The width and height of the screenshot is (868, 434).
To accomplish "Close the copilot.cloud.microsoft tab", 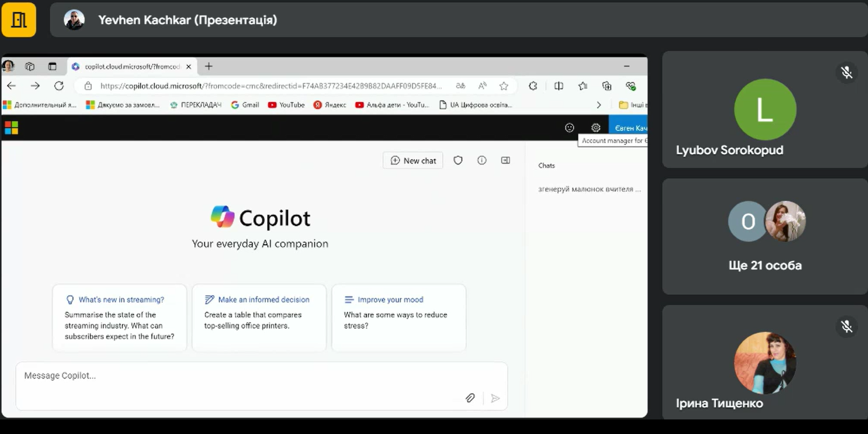I will [x=189, y=66].
